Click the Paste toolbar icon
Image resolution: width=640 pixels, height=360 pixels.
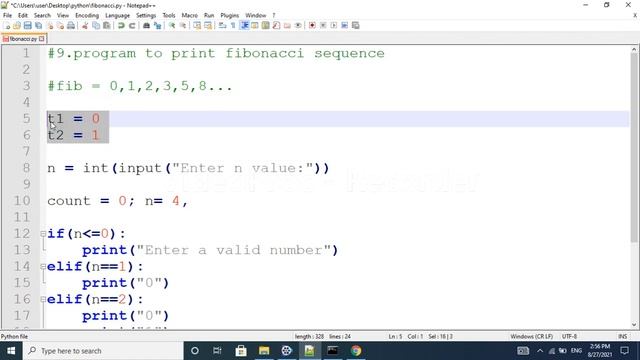pos(107,25)
